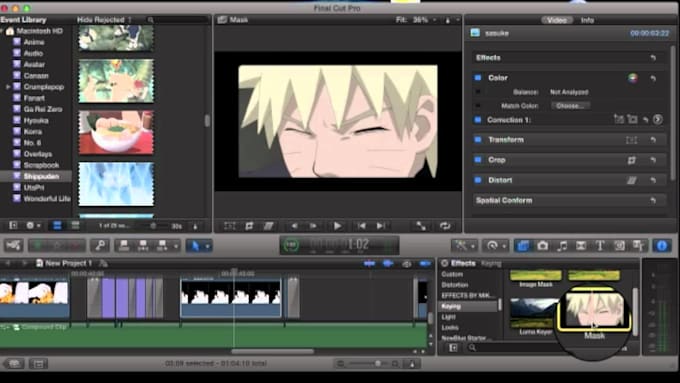Click the Match Color Choose button
This screenshot has height=383, width=680.
pos(570,106)
